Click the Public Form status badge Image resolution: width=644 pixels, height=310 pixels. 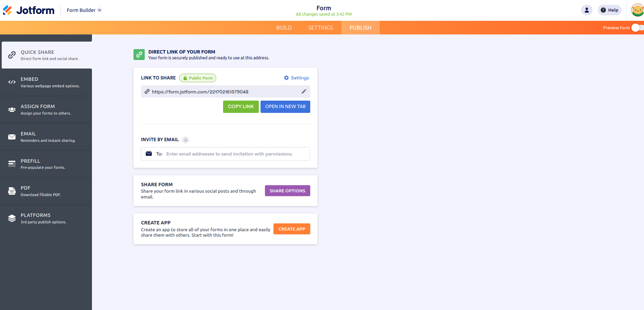pyautogui.click(x=198, y=78)
